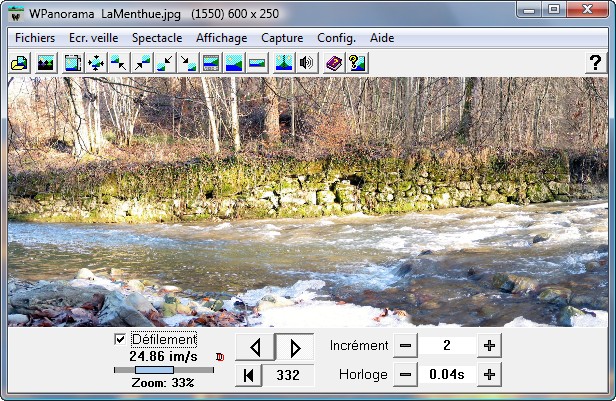Click the full-height landscape display icon
Screen dimensions: 616x401
point(234,63)
